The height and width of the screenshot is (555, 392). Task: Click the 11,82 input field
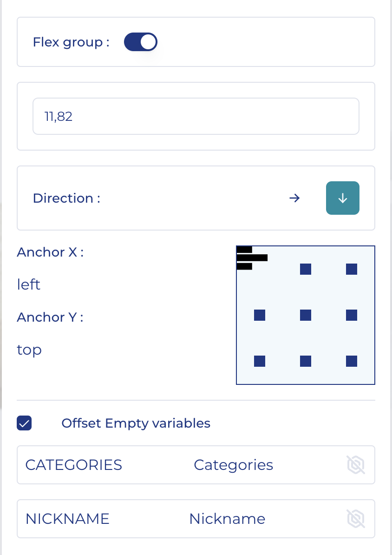(196, 116)
